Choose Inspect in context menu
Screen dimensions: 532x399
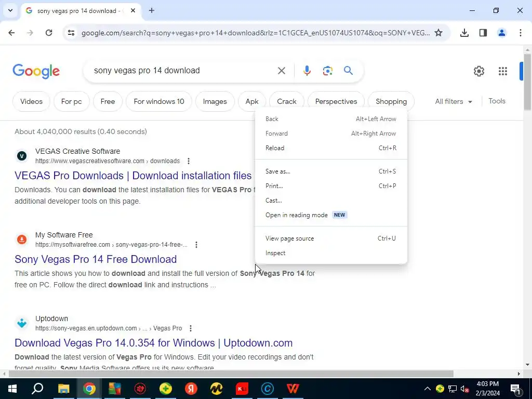click(x=331, y=253)
